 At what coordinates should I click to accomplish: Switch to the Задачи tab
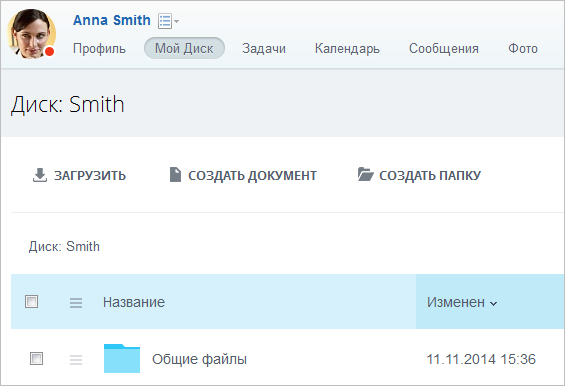[264, 48]
